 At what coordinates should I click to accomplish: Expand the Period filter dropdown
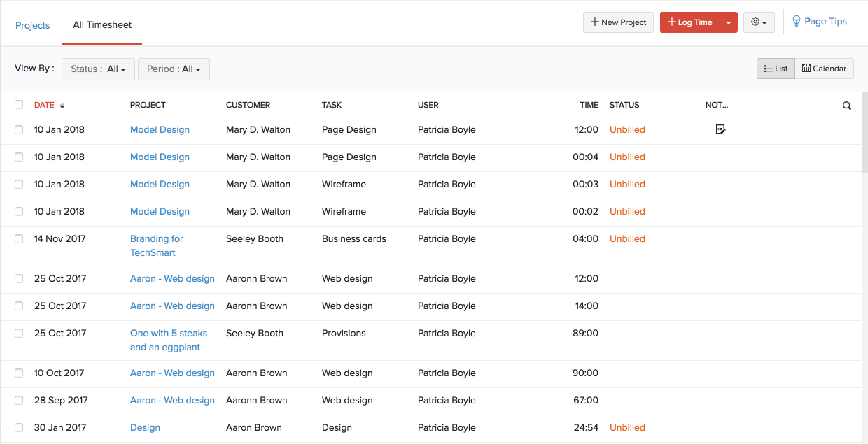(174, 69)
